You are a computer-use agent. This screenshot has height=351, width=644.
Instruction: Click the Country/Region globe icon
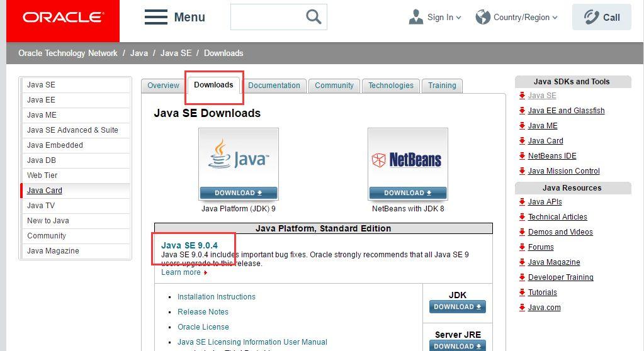point(483,17)
